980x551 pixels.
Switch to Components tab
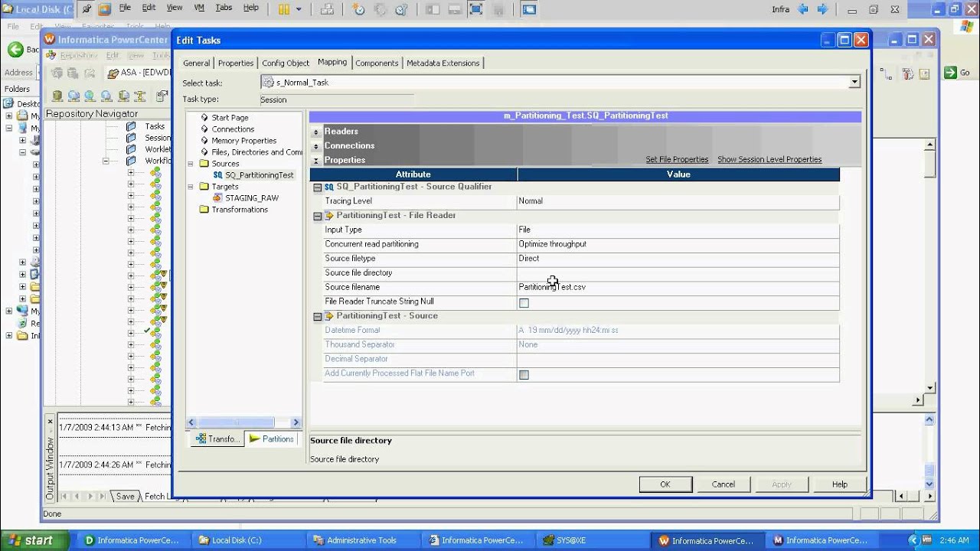tap(377, 63)
